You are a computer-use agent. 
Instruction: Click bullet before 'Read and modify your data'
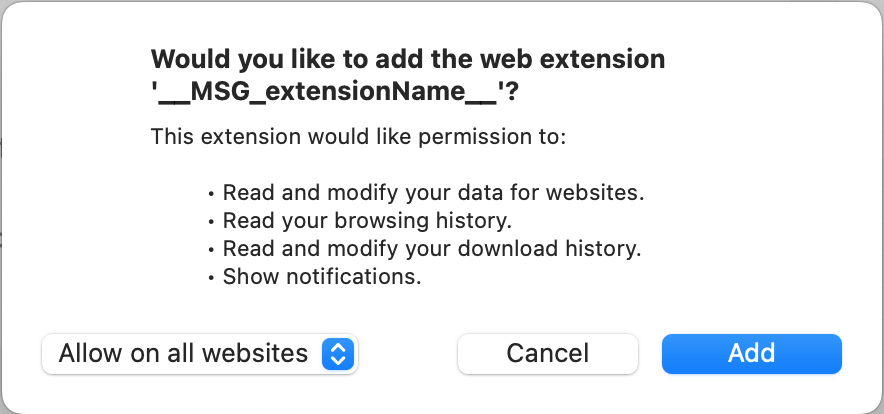coord(211,193)
